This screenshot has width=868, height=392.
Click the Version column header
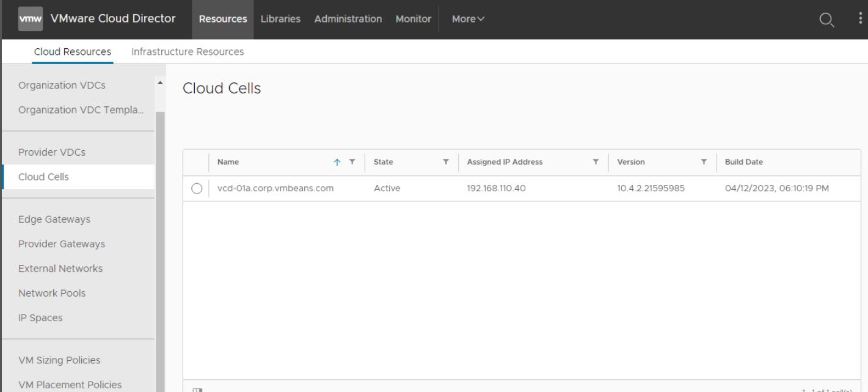(631, 162)
